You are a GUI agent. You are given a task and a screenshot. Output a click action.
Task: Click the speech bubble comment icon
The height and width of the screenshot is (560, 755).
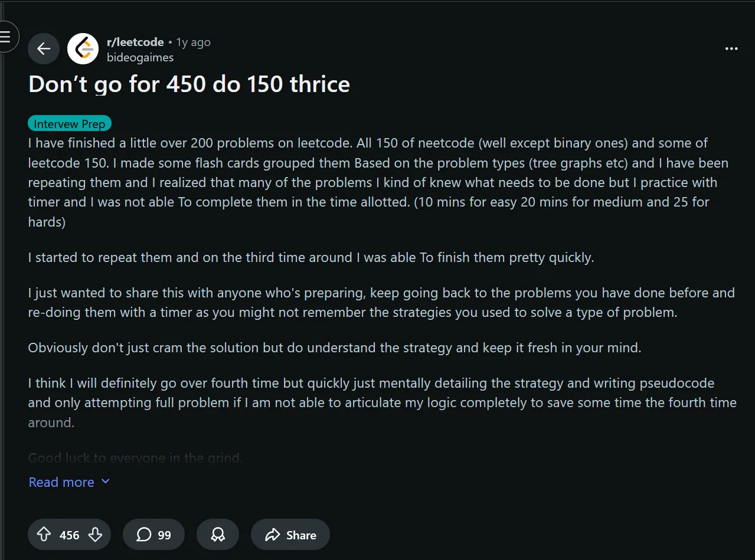[x=143, y=535]
